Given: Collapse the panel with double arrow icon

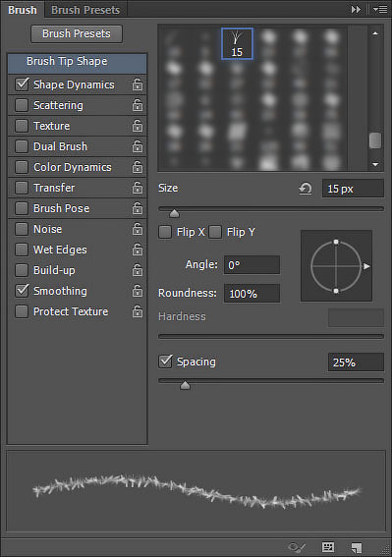Looking at the screenshot, I should [x=356, y=10].
